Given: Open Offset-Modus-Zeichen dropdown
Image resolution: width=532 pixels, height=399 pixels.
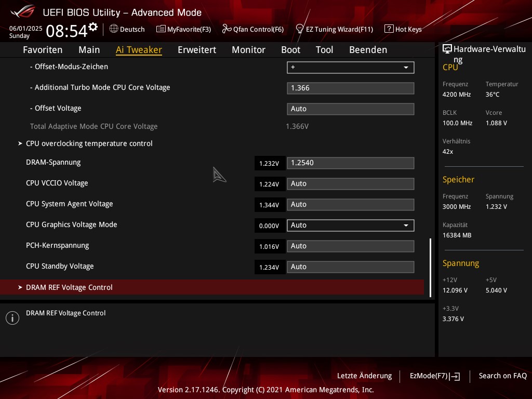Looking at the screenshot, I should click(x=350, y=68).
